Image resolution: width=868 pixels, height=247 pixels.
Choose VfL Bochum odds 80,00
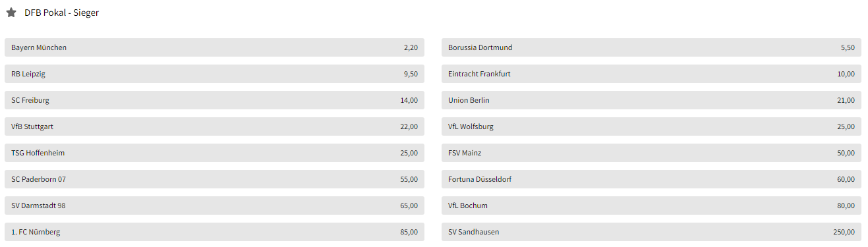(651, 206)
